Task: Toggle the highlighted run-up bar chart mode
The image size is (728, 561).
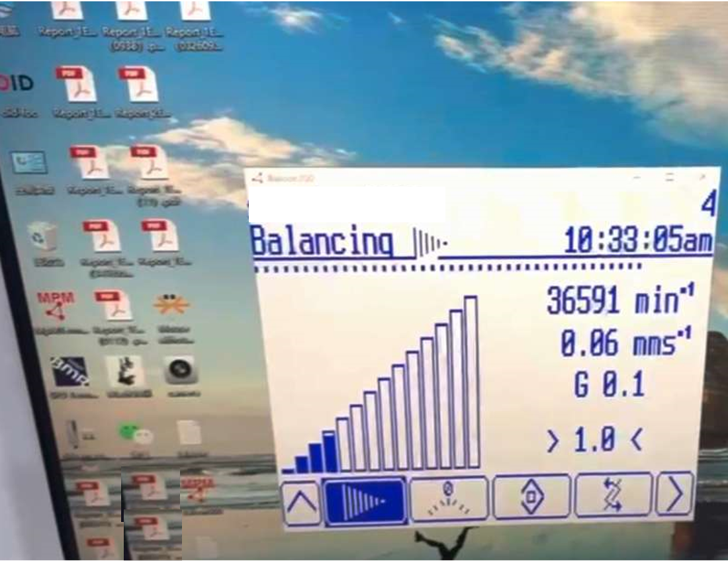Action: tap(365, 501)
